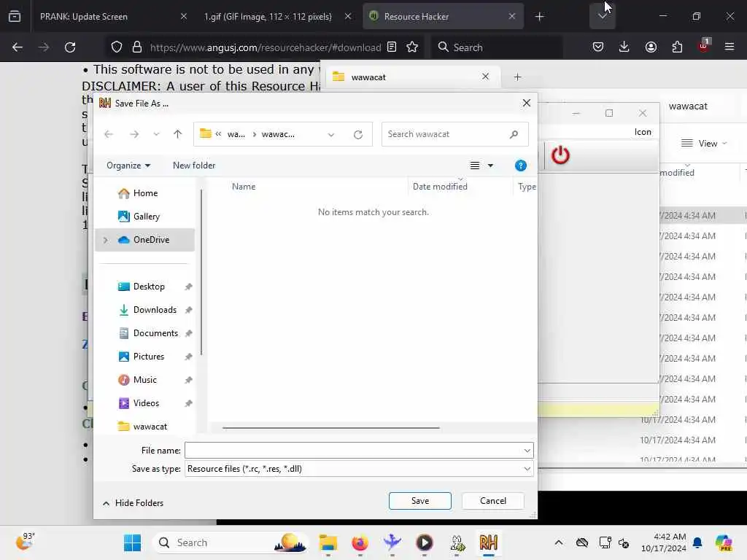Open Firefox from the taskbar
Image resolution: width=747 pixels, height=560 pixels.
point(360,542)
